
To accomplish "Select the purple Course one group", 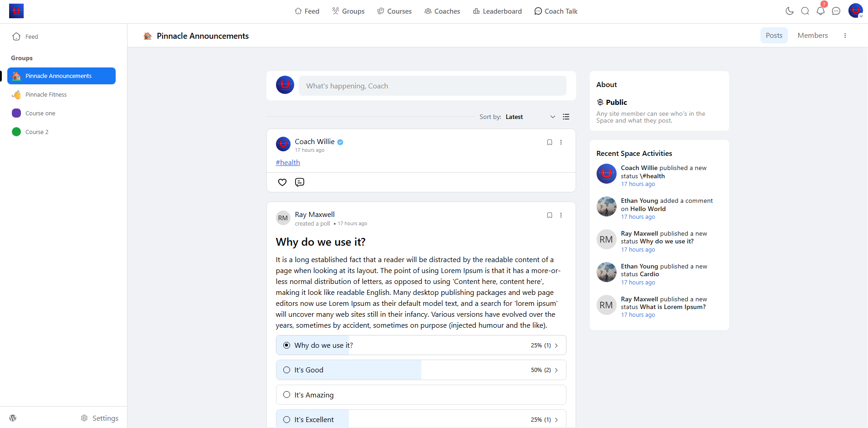I will coord(40,113).
